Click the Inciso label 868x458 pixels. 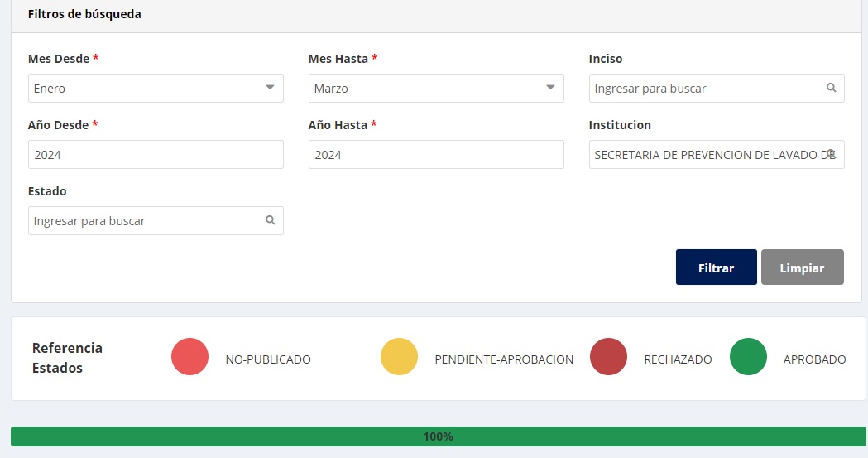coord(606,59)
